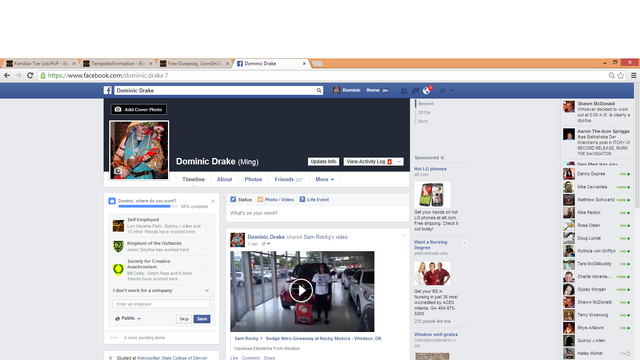The width and height of the screenshot is (640, 360).
Task: Open the About profile tab
Action: 224,179
